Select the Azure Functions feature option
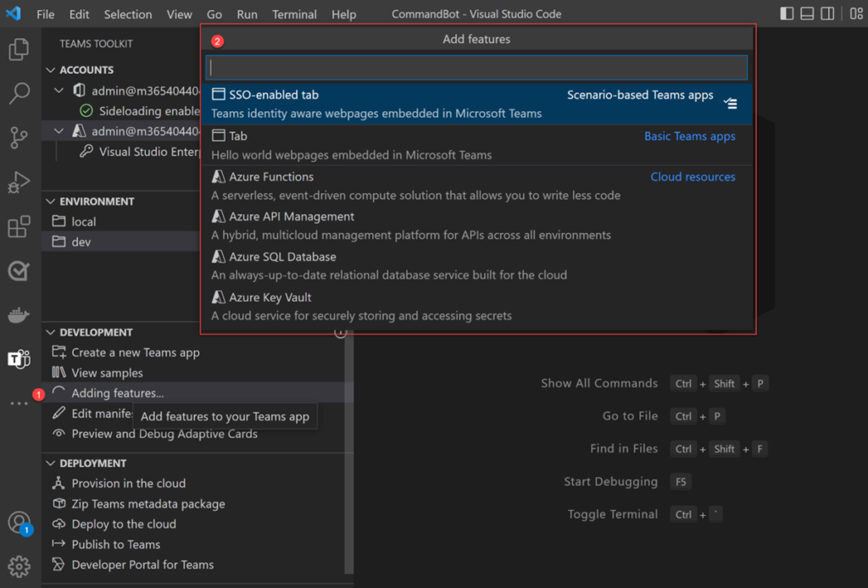 pos(271,177)
